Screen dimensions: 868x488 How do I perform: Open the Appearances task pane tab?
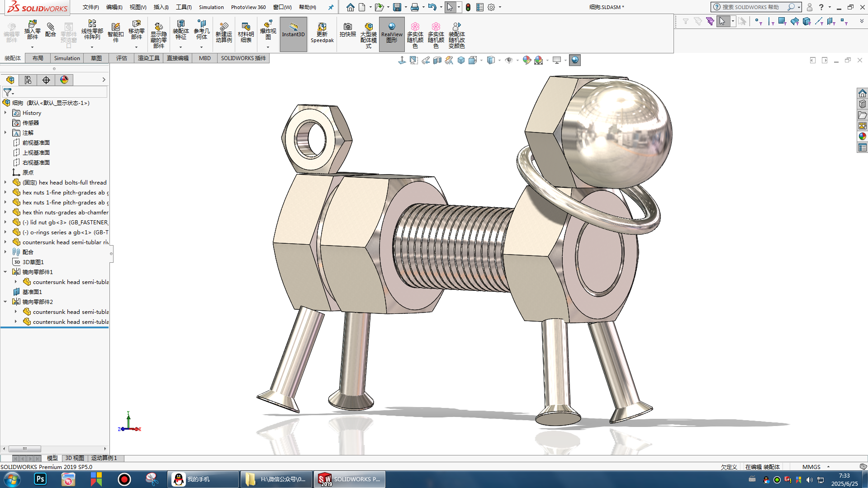point(862,137)
